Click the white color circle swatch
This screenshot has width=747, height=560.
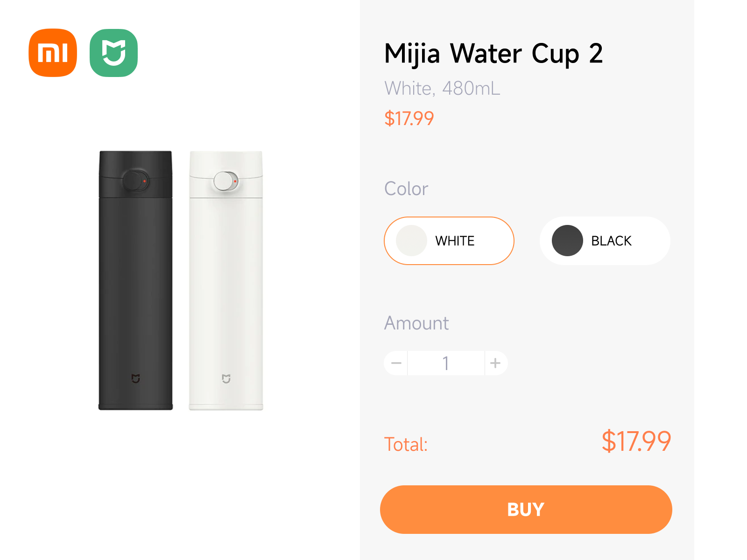(x=411, y=241)
